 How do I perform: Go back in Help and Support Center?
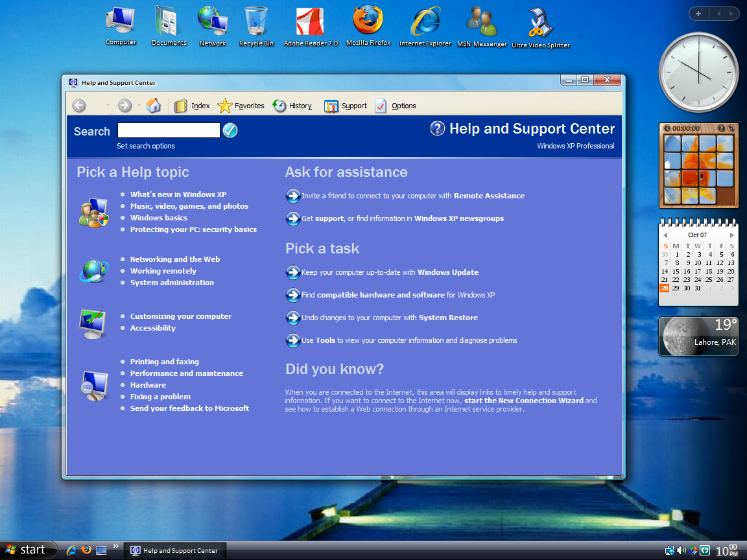79,105
